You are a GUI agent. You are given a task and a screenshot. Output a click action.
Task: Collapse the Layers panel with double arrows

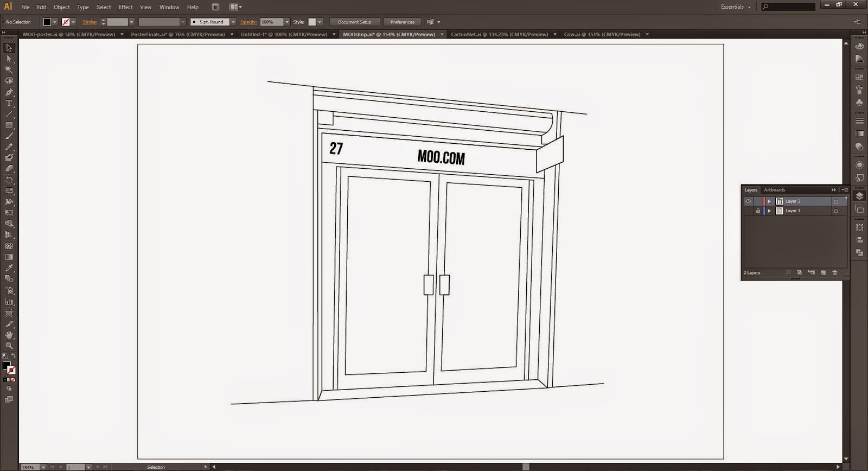pyautogui.click(x=834, y=190)
